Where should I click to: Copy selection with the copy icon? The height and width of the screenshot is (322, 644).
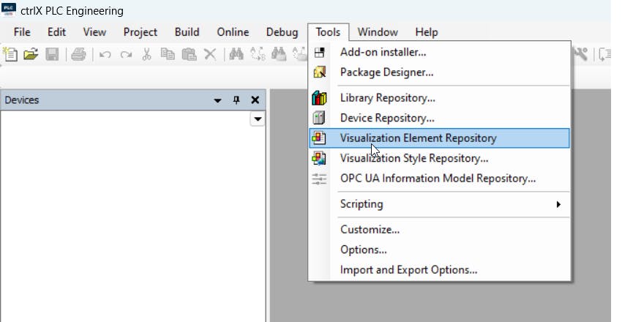tap(168, 54)
